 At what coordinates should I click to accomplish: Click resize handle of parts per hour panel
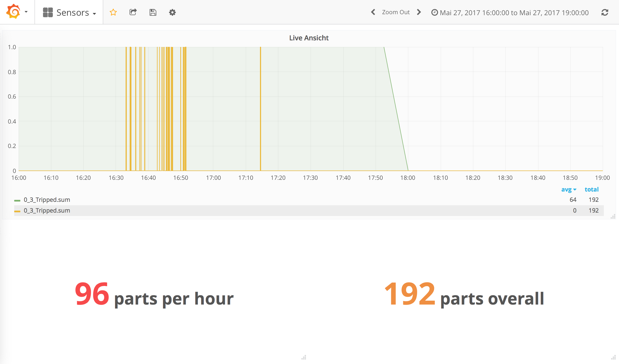304,357
